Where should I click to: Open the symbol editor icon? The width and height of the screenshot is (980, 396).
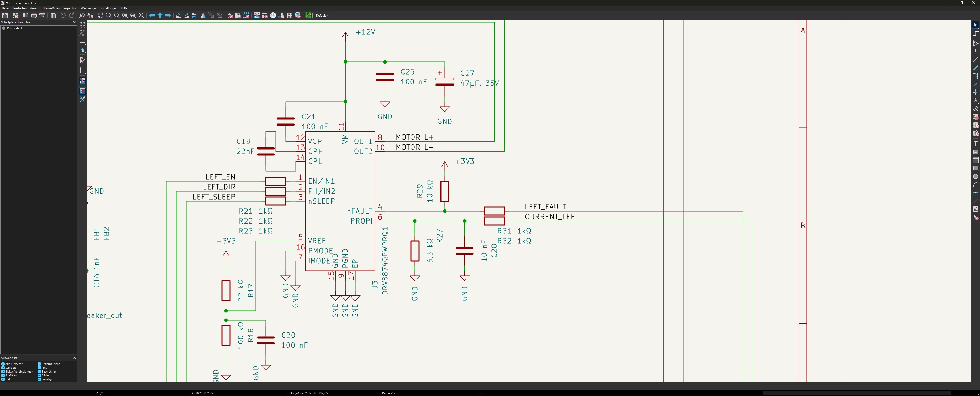point(230,16)
